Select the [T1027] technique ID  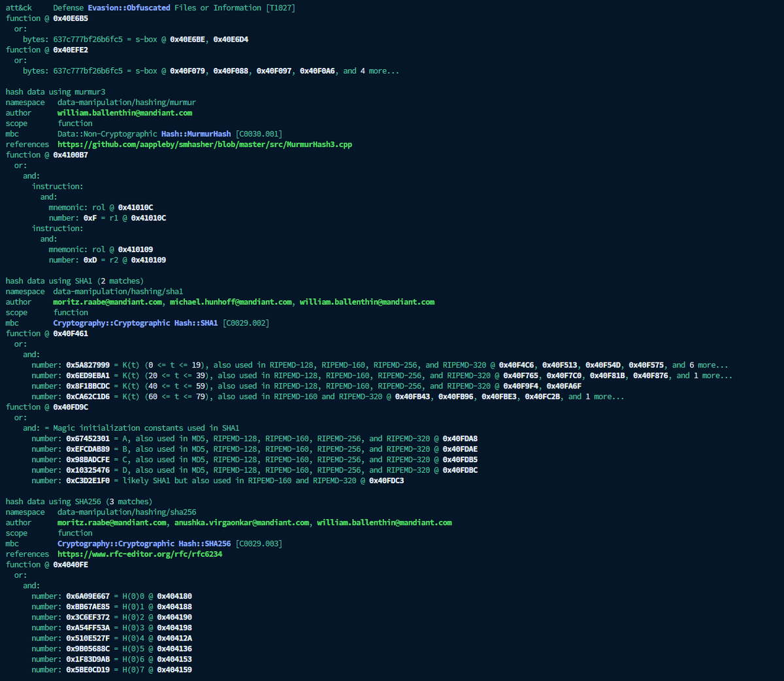tap(280, 8)
